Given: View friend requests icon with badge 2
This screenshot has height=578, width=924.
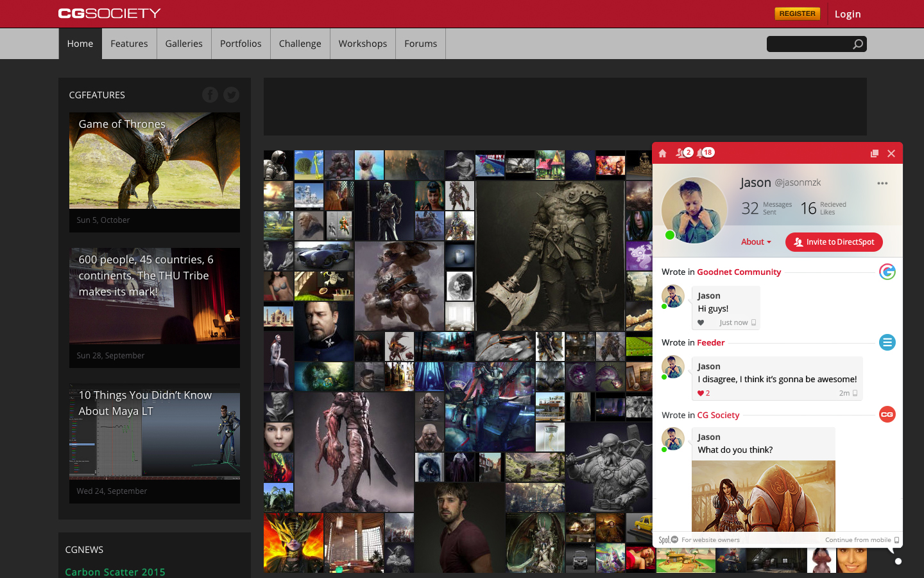Looking at the screenshot, I should (x=683, y=153).
